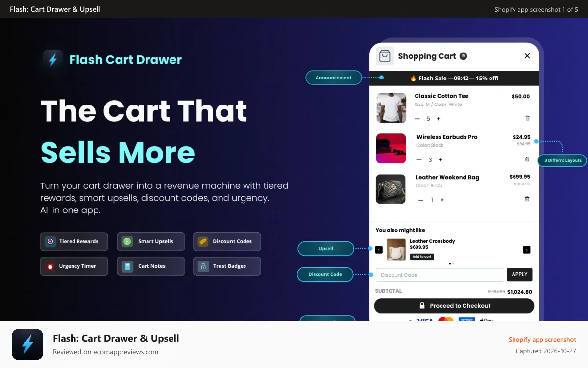Click the "Shopify app screenshot 1 of 5" label
588x368 pixels.
click(x=536, y=9)
